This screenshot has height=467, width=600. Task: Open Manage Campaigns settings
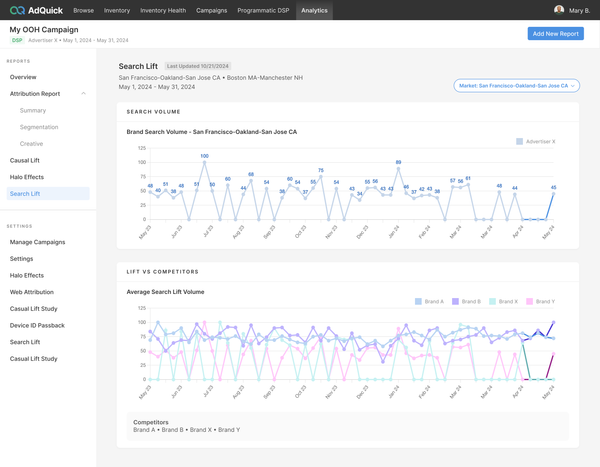click(x=38, y=242)
